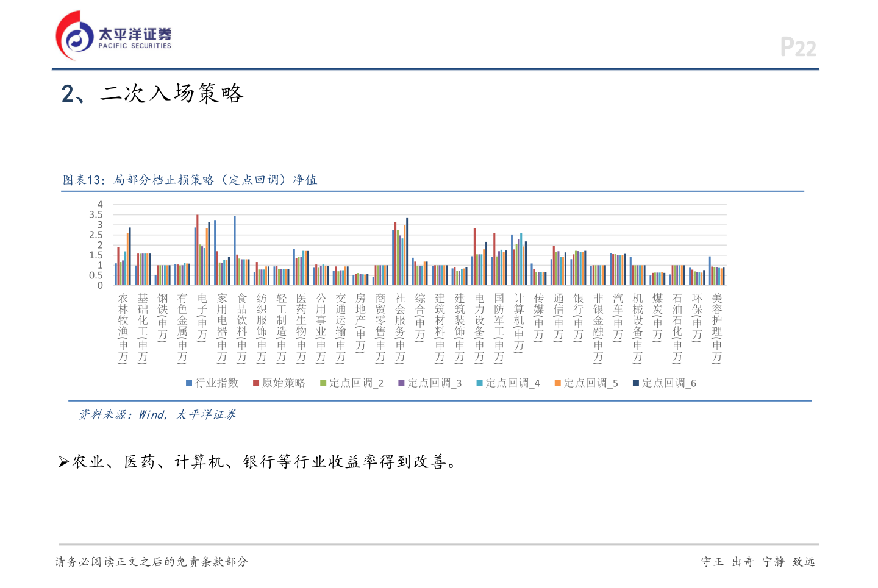This screenshot has height=588, width=878.
Task: Click the Pacific Securities logo
Action: tap(113, 36)
